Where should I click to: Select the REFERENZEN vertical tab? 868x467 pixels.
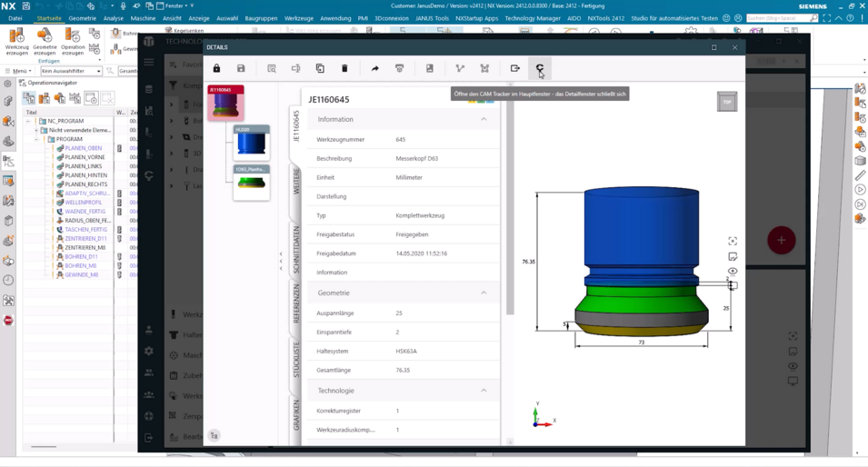[295, 303]
